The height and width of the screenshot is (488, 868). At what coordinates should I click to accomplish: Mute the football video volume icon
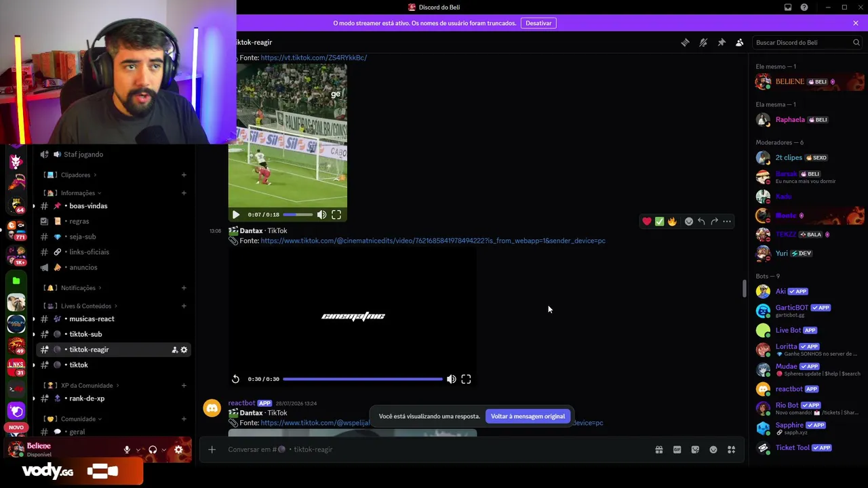(x=321, y=215)
